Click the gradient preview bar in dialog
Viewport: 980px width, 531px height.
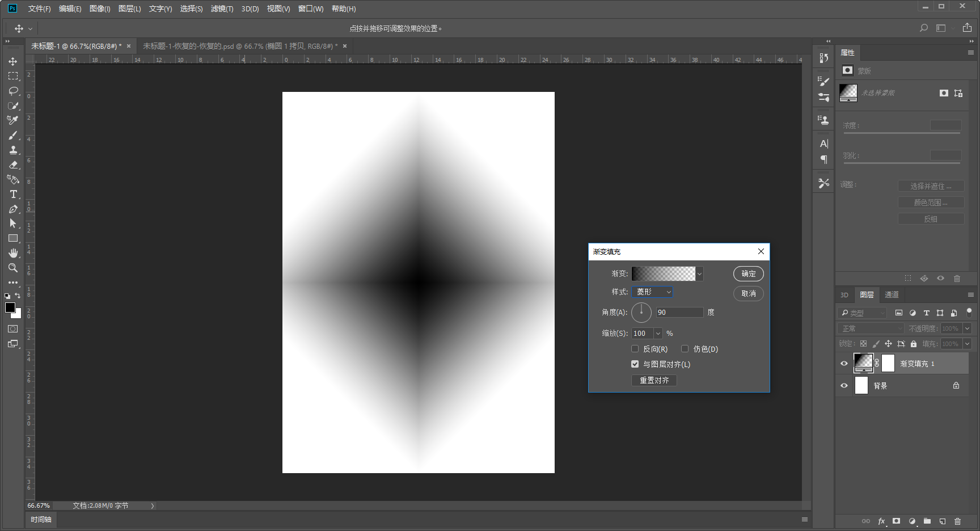point(664,273)
